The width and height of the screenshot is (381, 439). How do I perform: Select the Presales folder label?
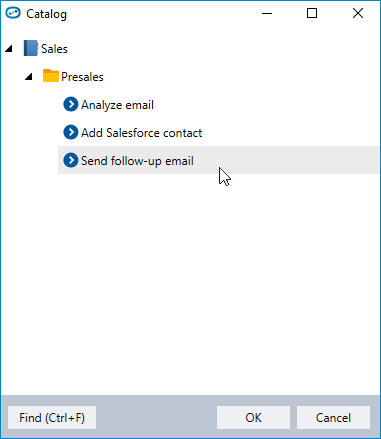[82, 77]
